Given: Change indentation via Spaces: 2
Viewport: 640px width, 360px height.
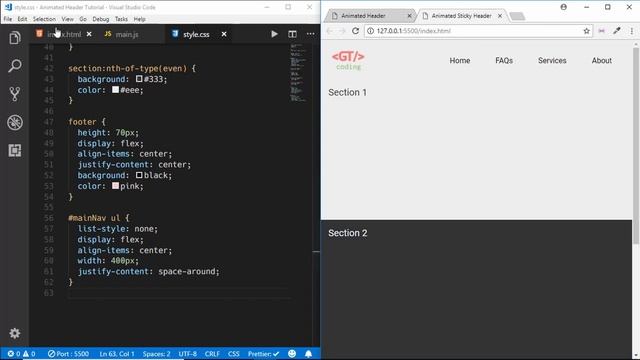Looking at the screenshot, I should pyautogui.click(x=156, y=354).
